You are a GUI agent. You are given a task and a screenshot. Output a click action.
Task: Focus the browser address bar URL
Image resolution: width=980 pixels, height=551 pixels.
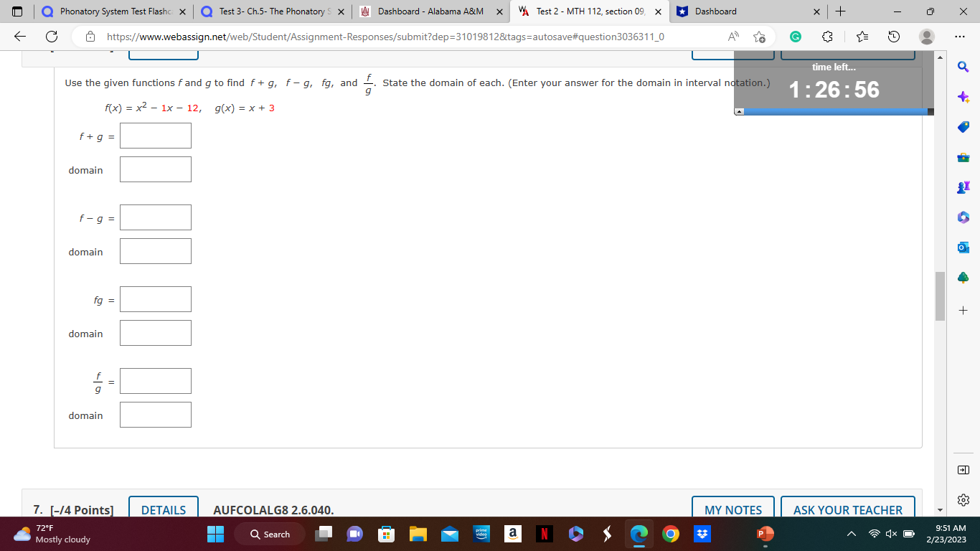coord(385,37)
